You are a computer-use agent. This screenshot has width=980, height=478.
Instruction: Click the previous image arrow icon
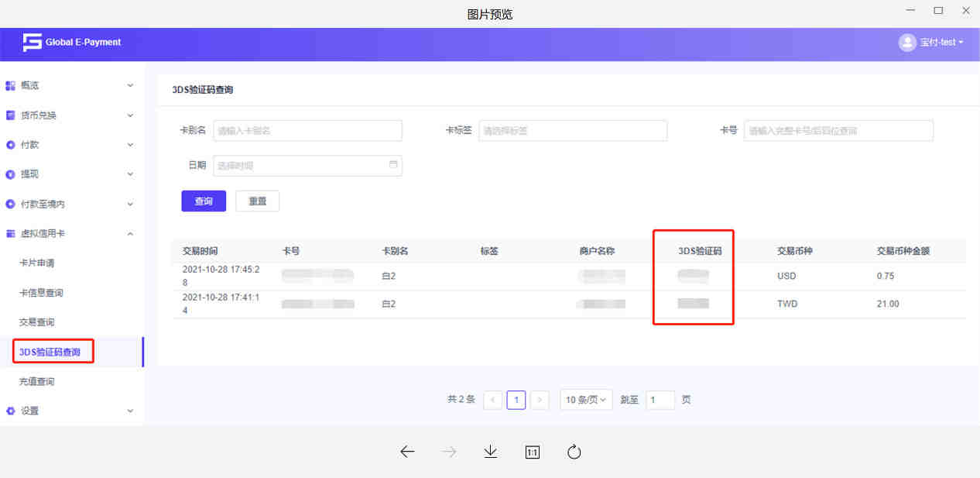tap(408, 452)
